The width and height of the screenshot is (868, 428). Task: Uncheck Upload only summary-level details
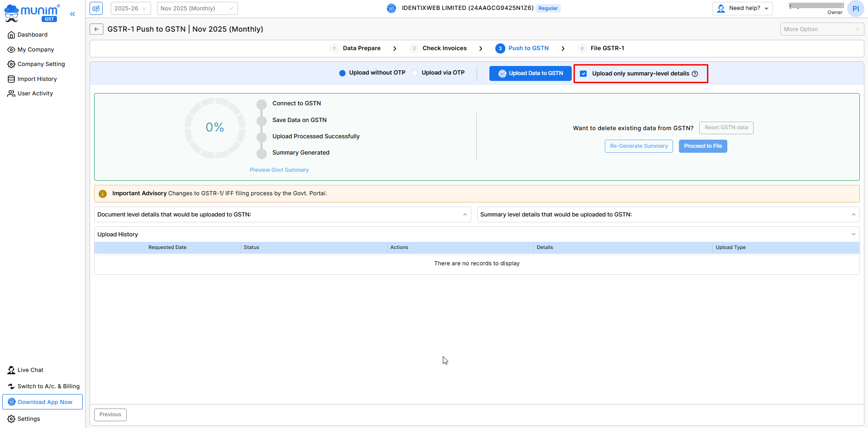583,74
